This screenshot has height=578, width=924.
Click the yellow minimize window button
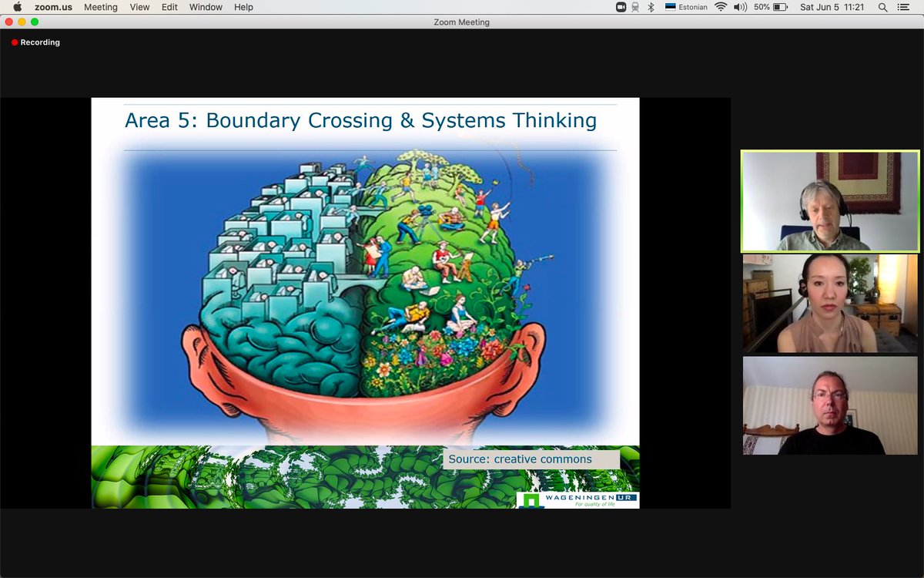[x=22, y=22]
